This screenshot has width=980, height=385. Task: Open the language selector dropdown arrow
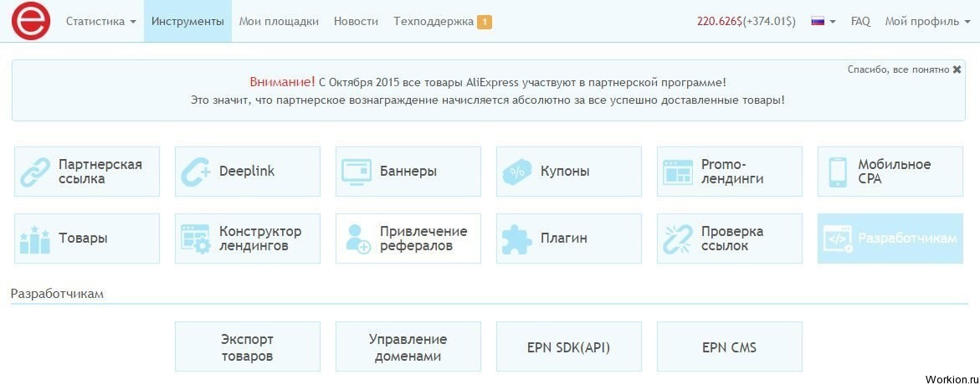833,22
